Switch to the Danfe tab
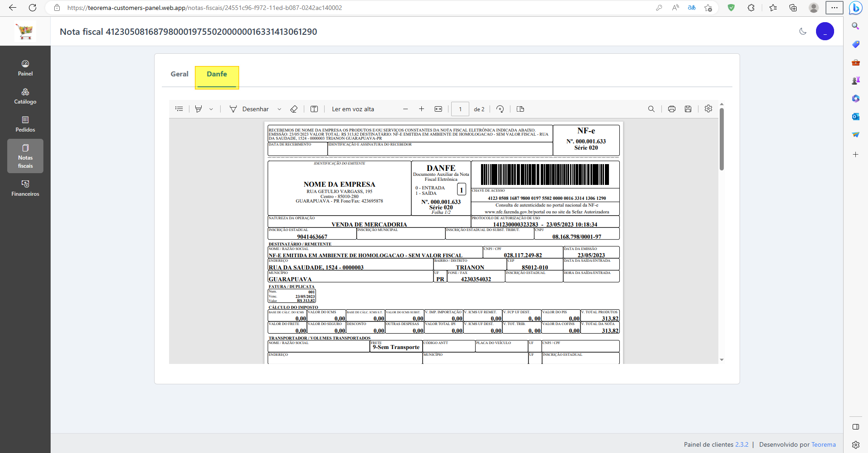 pos(217,74)
